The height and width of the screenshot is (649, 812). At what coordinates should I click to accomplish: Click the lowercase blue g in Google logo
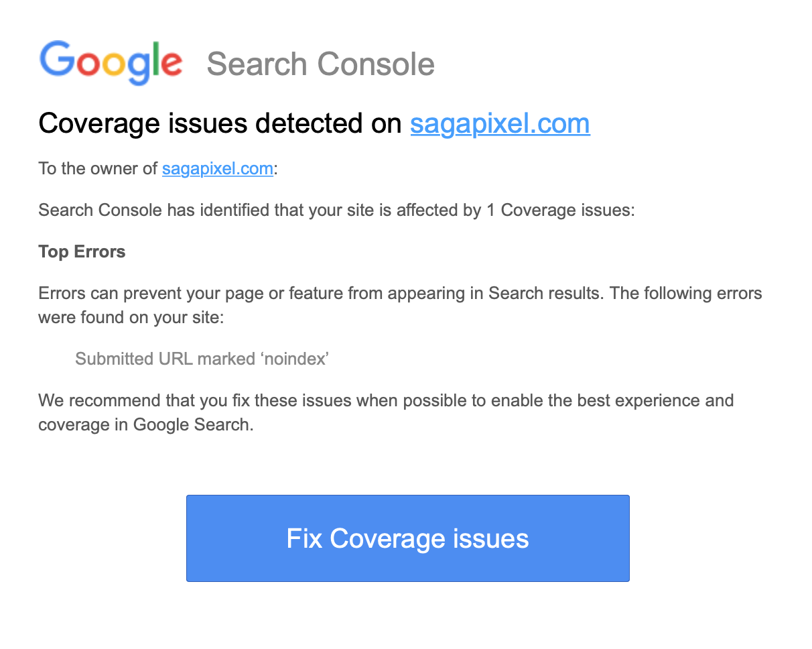pyautogui.click(x=141, y=69)
